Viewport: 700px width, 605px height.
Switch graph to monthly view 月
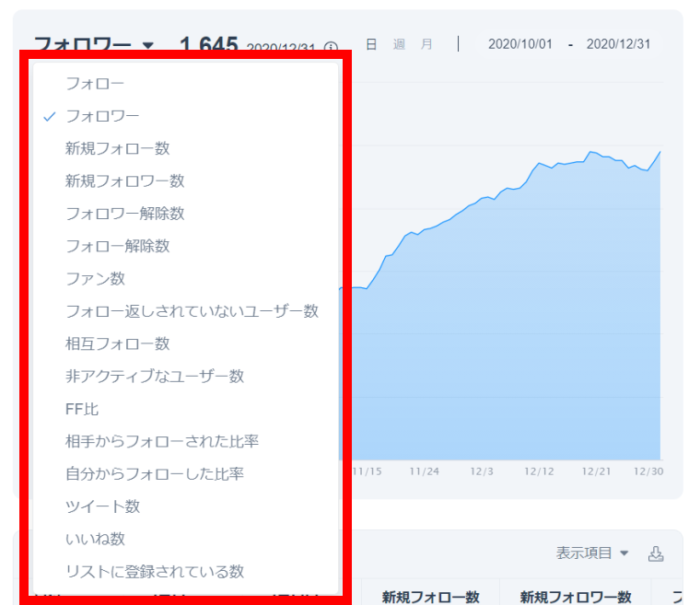pos(426,44)
